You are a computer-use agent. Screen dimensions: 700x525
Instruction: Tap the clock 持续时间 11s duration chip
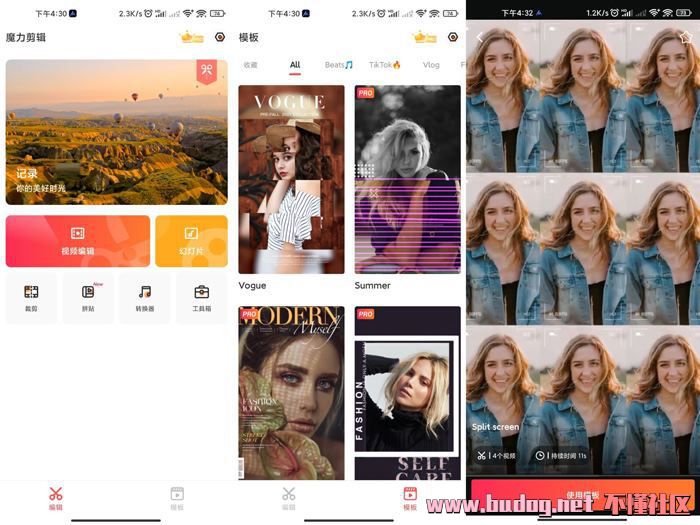[x=560, y=456]
